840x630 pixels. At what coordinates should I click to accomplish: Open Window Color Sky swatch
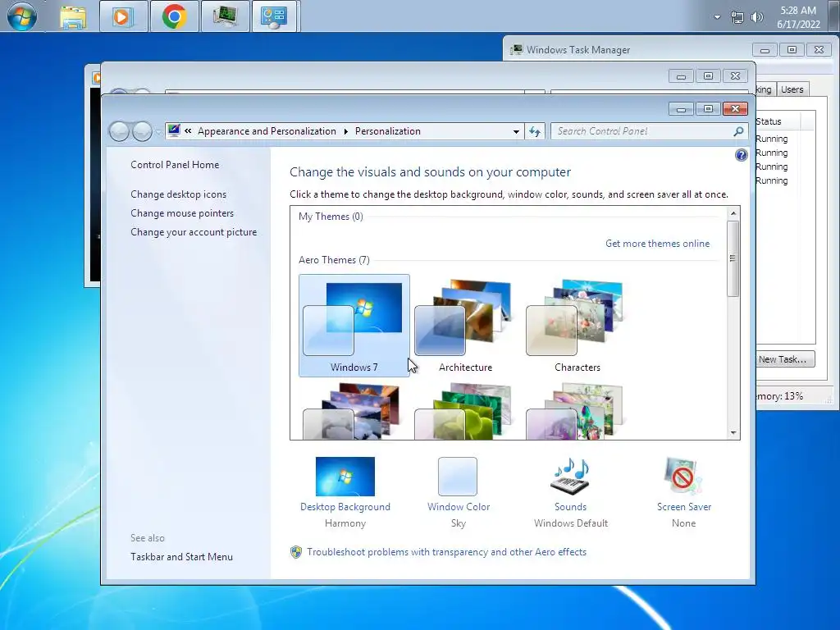coord(458,477)
